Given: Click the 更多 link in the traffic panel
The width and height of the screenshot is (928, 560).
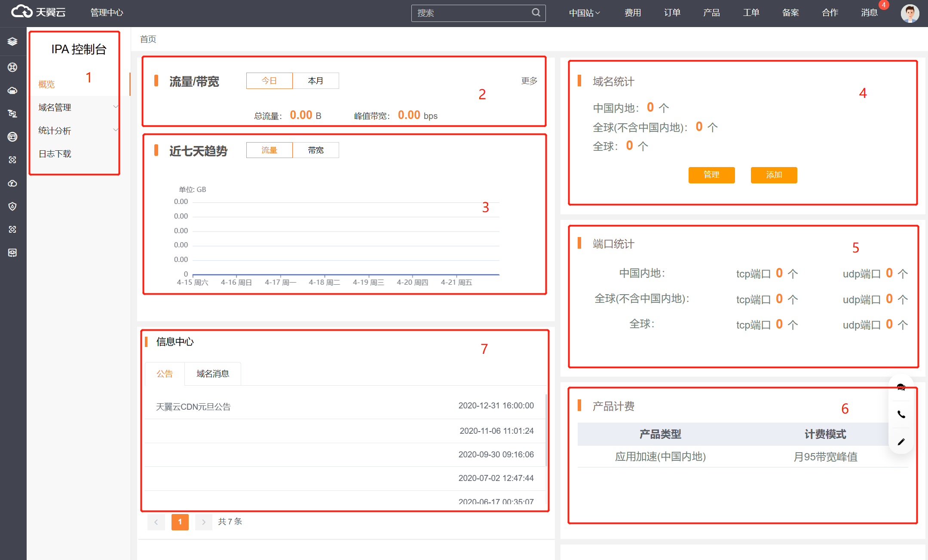Looking at the screenshot, I should tap(529, 81).
